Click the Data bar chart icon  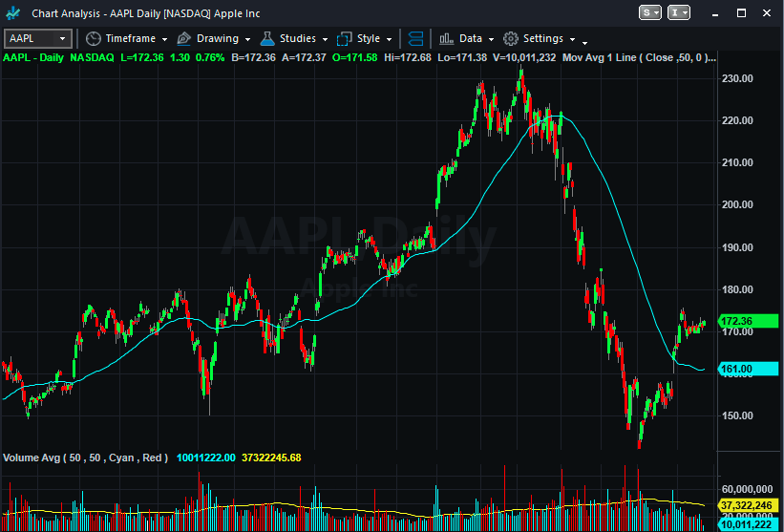coord(447,38)
